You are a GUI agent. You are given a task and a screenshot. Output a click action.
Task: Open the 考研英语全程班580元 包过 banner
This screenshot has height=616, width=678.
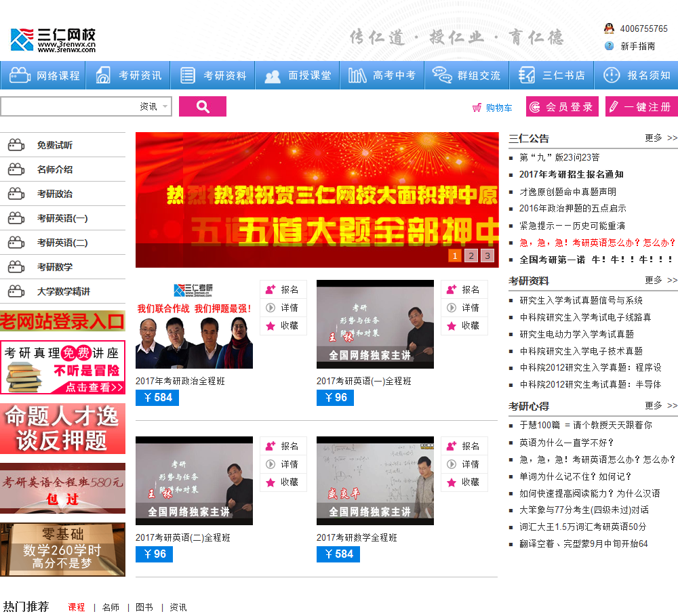(62, 488)
